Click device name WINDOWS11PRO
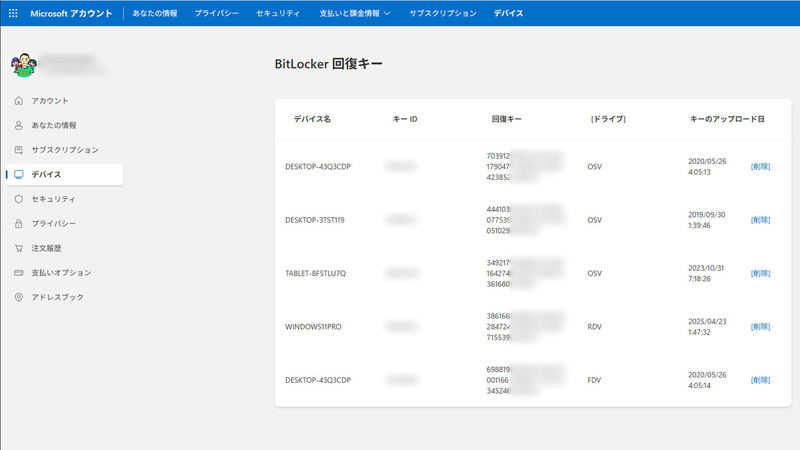 pyautogui.click(x=313, y=327)
